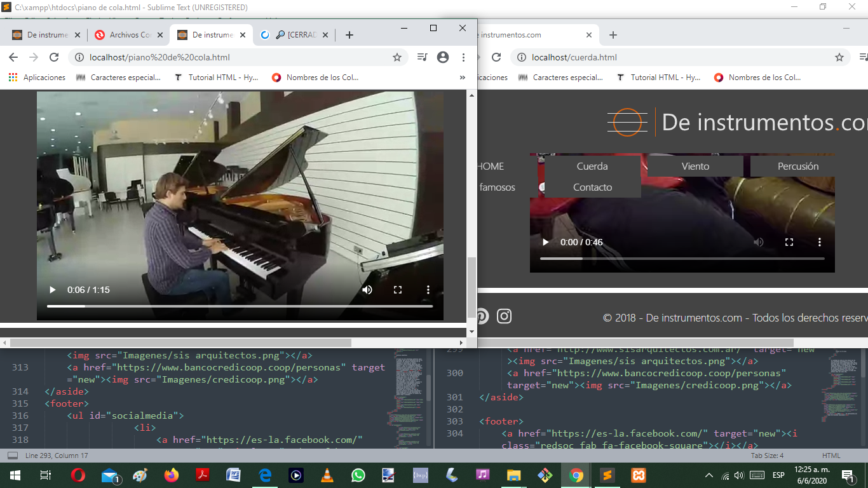Image resolution: width=868 pixels, height=488 pixels.
Task: Open more options on the cuerda video
Action: tap(820, 242)
